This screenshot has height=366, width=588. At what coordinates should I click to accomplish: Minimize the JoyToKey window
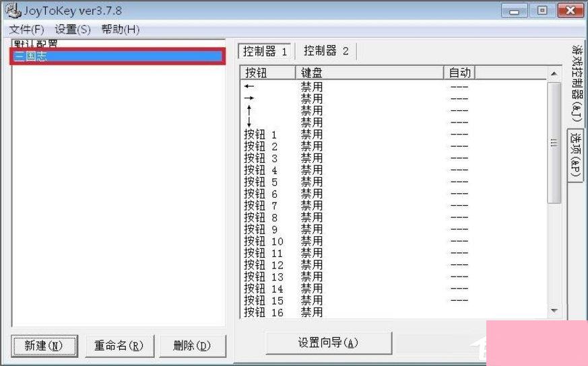pyautogui.click(x=514, y=11)
